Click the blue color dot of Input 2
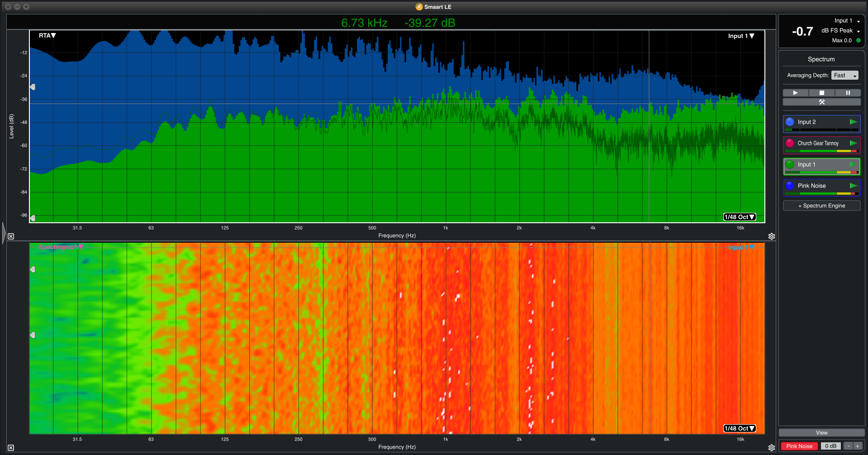Screen dimensions: 868x455 pos(790,122)
